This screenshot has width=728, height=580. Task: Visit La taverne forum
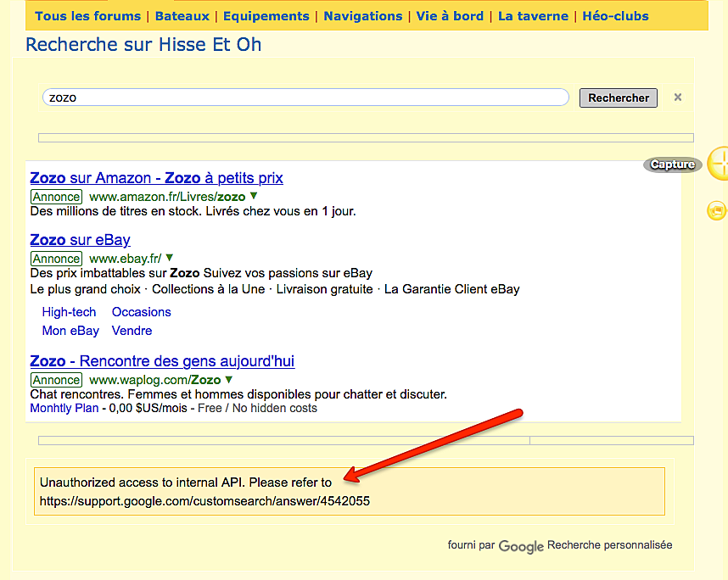tap(533, 16)
